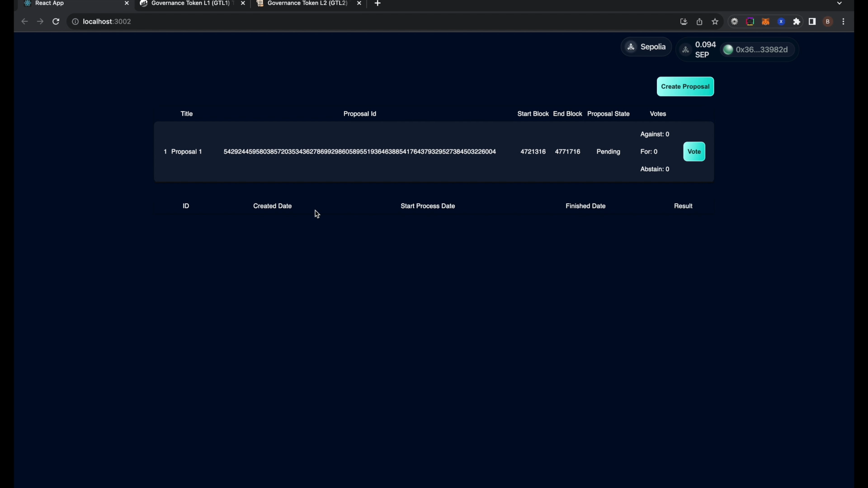Viewport: 868px width, 488px height.
Task: Close the React App tab
Action: [127, 4]
